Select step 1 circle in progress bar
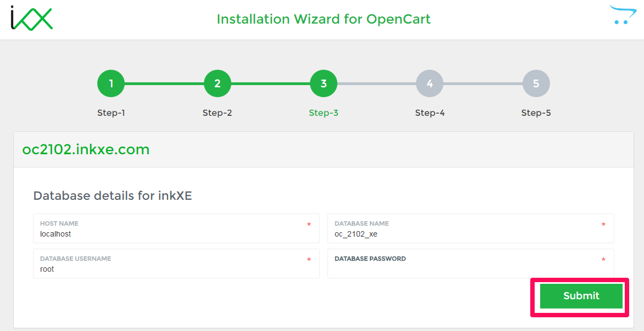Viewport: 644px width, 331px height. tap(111, 83)
